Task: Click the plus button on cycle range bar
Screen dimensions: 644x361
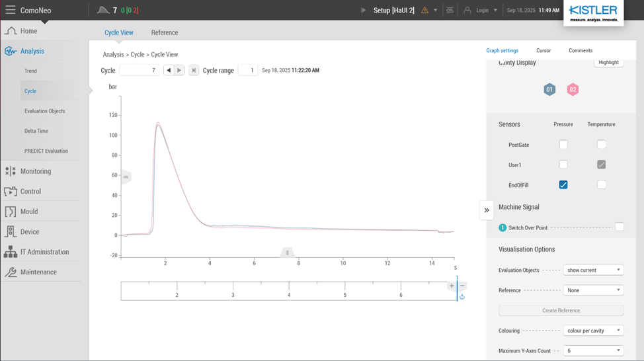Action: 452,286
